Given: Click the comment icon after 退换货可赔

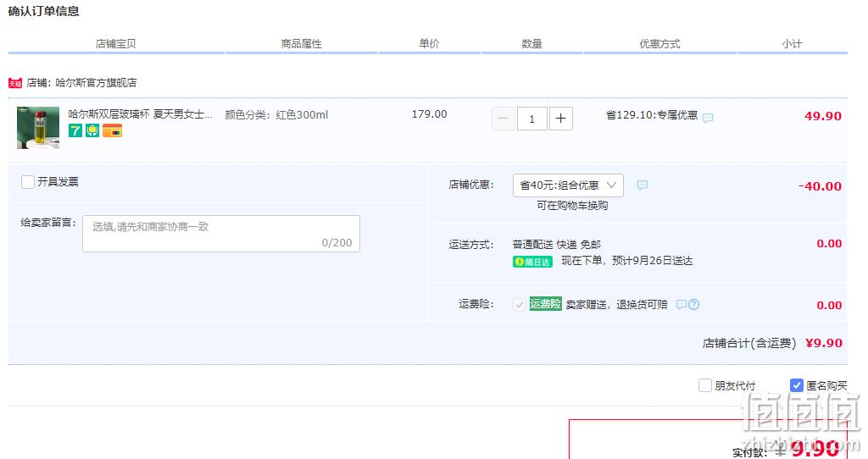Looking at the screenshot, I should tap(682, 305).
